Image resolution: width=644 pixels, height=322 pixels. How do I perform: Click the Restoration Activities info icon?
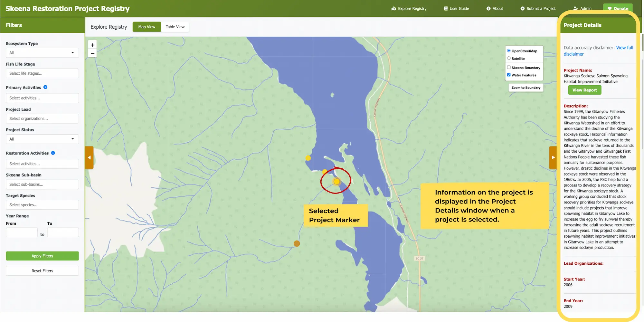point(53,153)
